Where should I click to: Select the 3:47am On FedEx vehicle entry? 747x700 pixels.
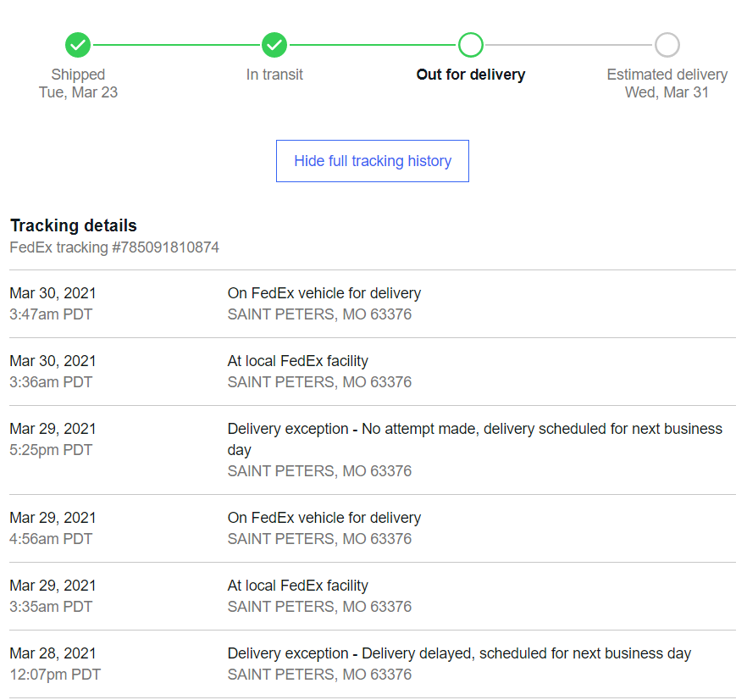pos(324,293)
